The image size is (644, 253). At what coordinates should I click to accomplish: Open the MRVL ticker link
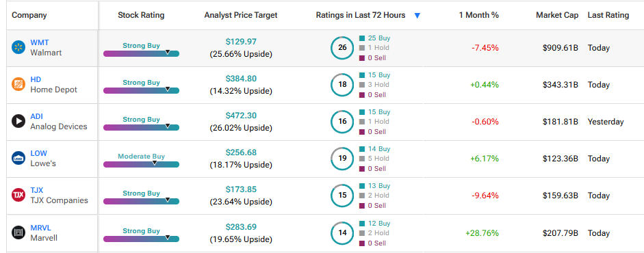[x=40, y=228]
